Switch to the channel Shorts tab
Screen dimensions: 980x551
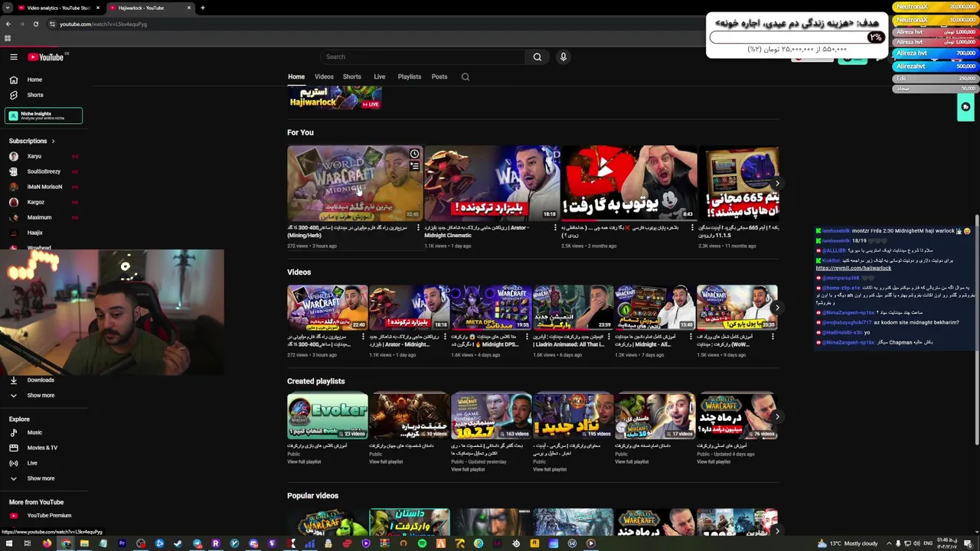coord(352,77)
